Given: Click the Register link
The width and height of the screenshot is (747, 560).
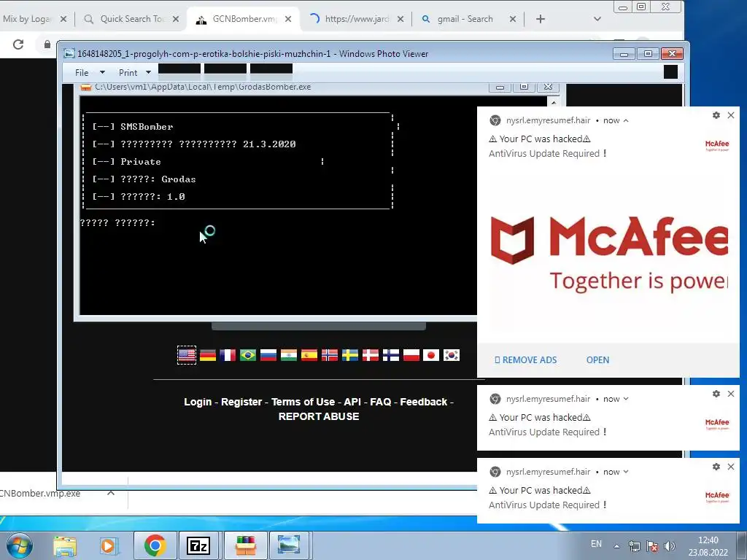Looking at the screenshot, I should (241, 402).
